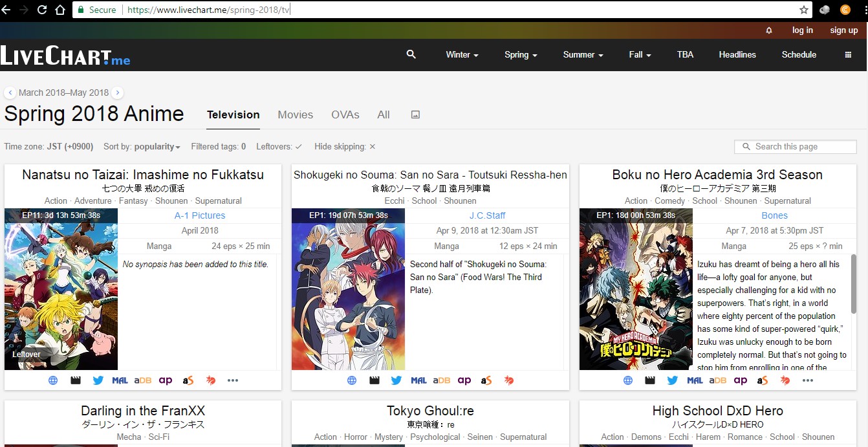Open the A-1 Pictures studio link

click(x=200, y=215)
